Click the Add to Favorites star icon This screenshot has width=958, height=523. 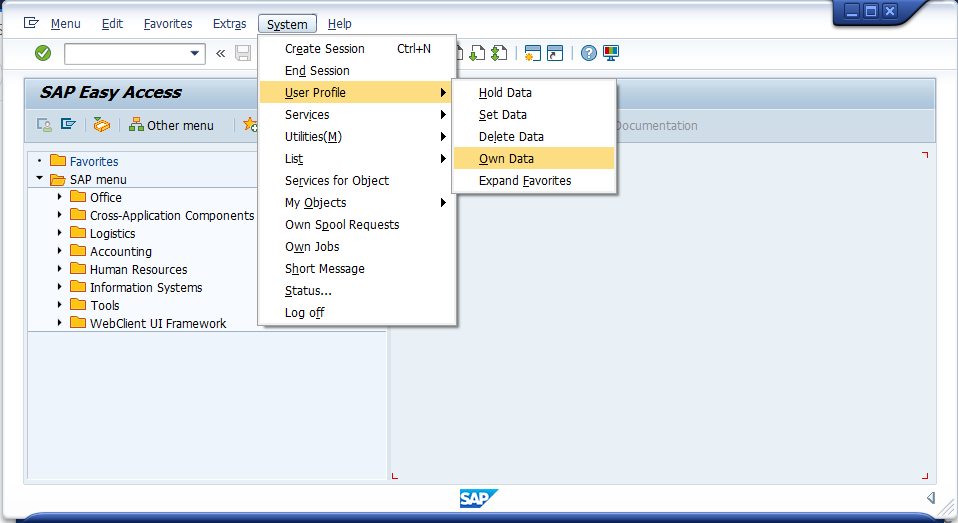[250, 125]
